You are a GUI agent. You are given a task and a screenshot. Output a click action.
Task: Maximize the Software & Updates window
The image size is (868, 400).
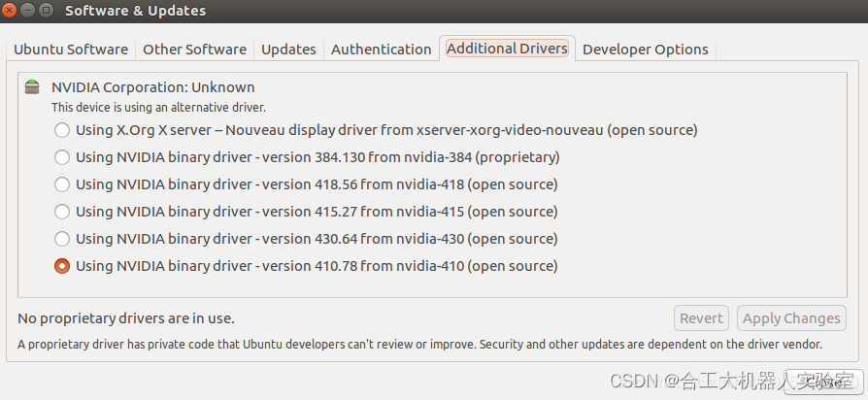[47, 10]
